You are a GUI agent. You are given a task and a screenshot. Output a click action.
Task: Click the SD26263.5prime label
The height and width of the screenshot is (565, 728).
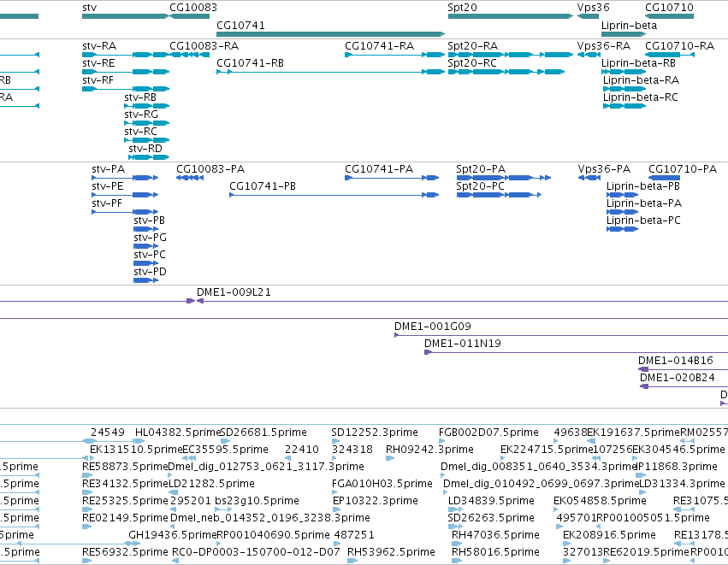[x=491, y=518]
